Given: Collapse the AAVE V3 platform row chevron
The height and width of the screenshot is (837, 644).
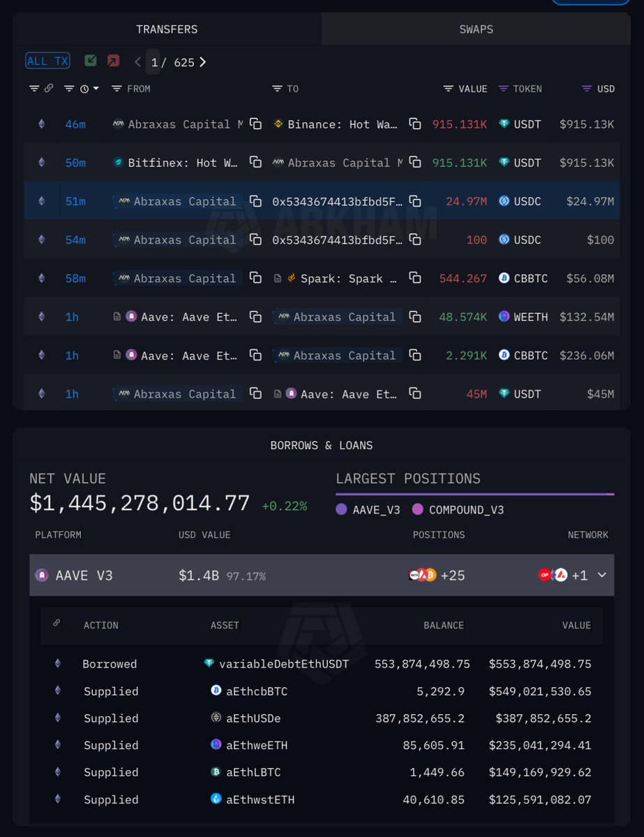Looking at the screenshot, I should (602, 575).
